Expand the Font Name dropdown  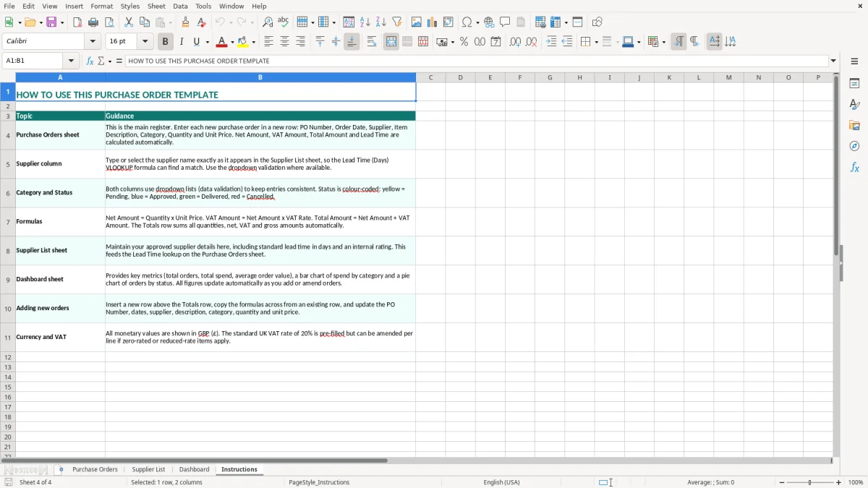click(93, 42)
